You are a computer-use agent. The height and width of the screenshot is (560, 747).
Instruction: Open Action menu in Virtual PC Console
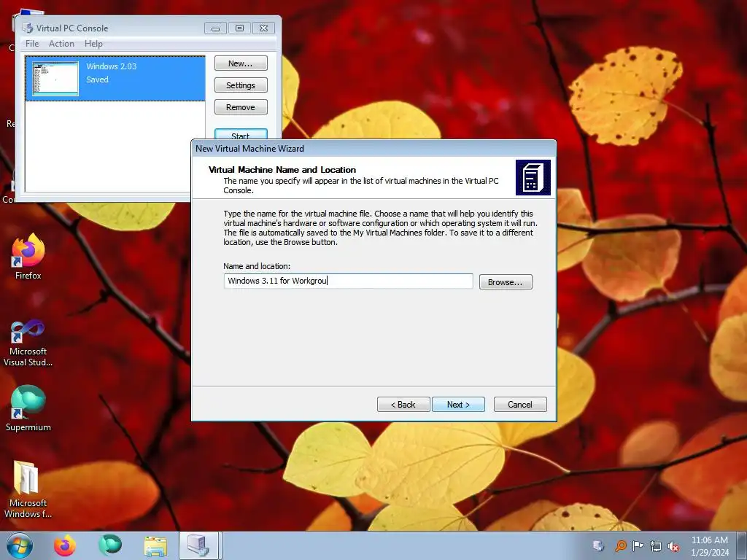pos(61,44)
